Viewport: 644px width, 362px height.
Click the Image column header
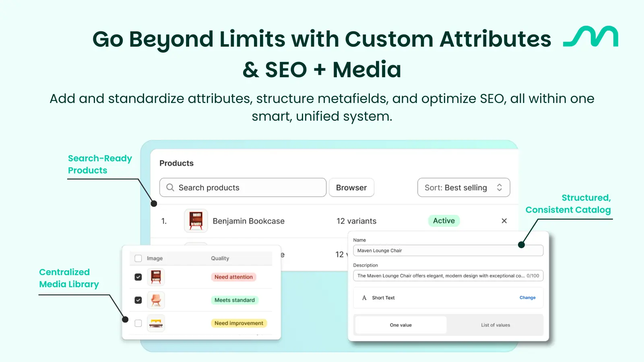coord(155,258)
